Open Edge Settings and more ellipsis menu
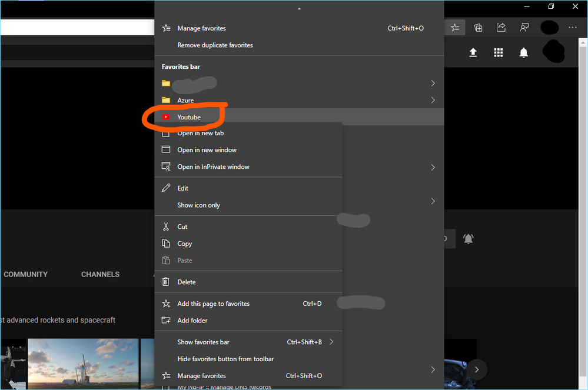Image resolution: width=588 pixels, height=390 pixels. [573, 27]
